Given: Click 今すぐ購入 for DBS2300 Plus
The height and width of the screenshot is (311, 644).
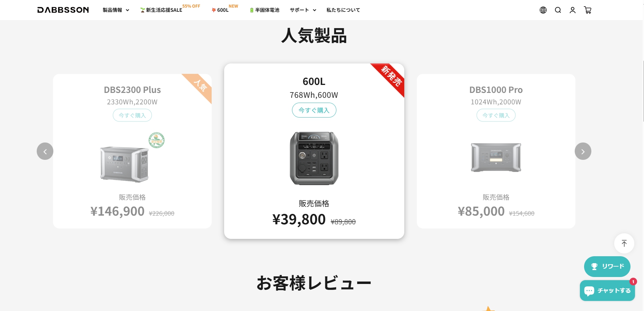Looking at the screenshot, I should pos(132,115).
